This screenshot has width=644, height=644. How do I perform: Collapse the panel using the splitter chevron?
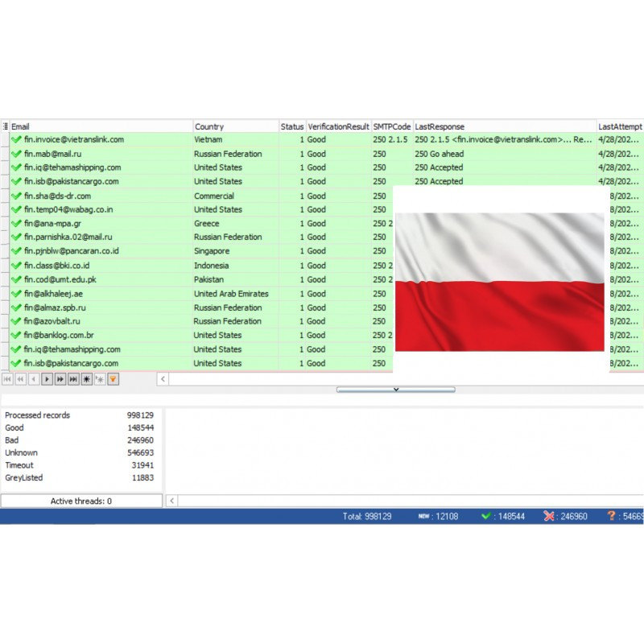pos(395,390)
